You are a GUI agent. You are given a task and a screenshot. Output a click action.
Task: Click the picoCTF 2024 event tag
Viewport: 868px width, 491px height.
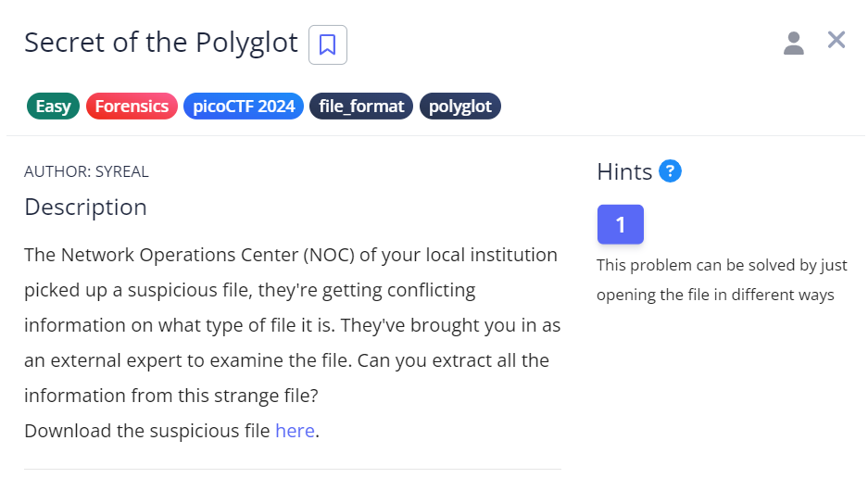click(244, 107)
